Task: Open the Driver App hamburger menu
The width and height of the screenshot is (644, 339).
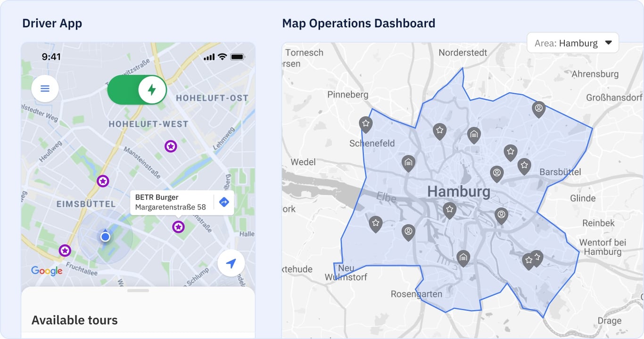Action: click(45, 89)
